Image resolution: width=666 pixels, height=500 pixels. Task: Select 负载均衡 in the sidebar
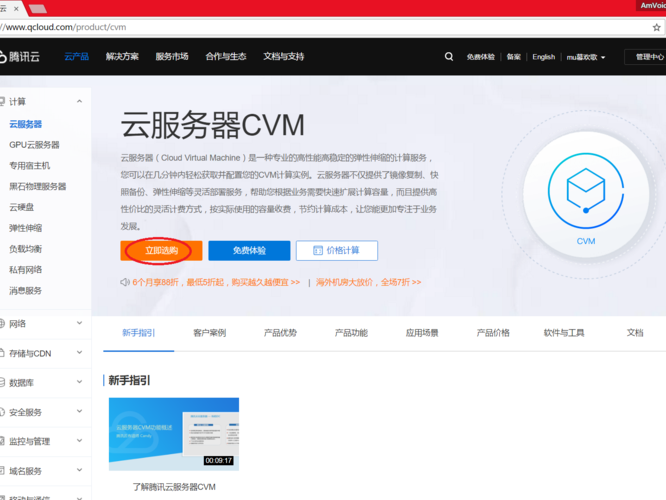[25, 249]
